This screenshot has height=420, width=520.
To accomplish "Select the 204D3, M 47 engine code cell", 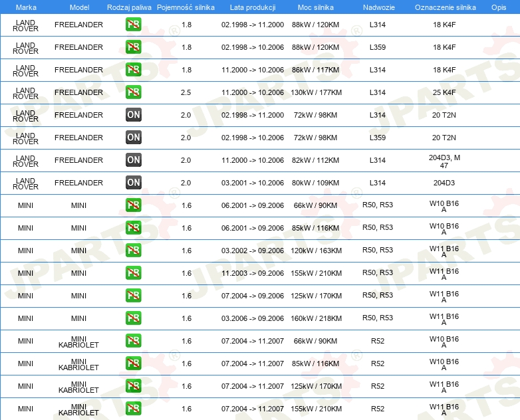I will coord(444,161).
